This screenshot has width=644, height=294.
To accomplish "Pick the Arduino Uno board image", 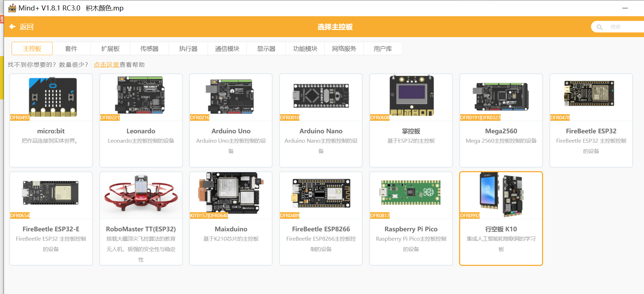I will [231, 96].
